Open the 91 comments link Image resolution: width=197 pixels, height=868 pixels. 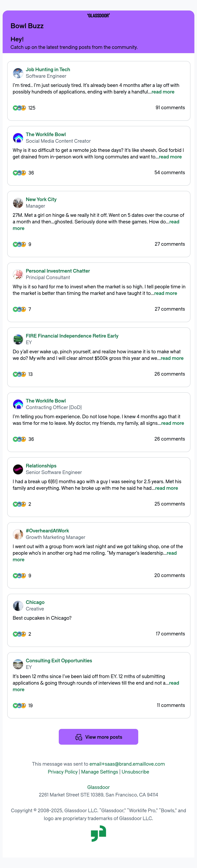(170, 107)
